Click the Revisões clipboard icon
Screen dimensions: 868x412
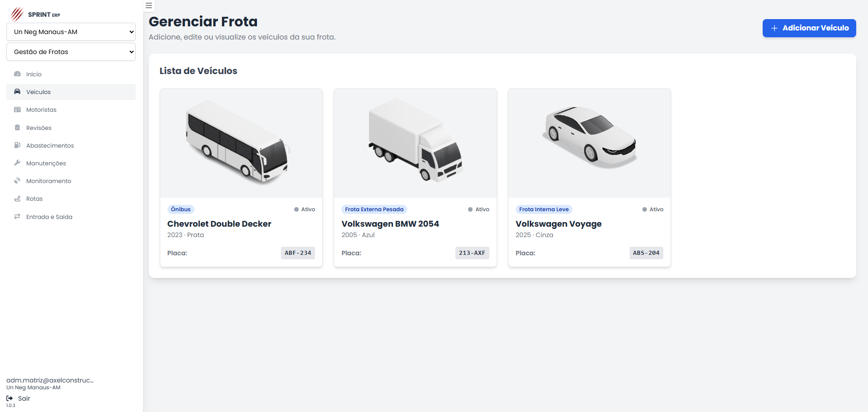coord(17,128)
